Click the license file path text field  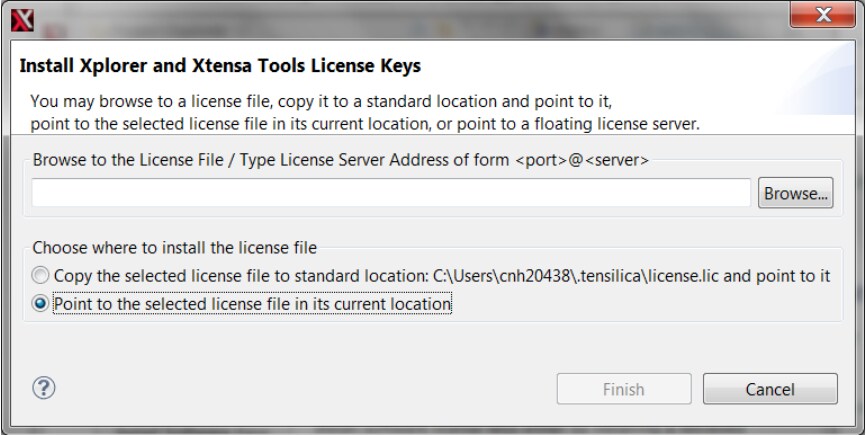point(391,193)
